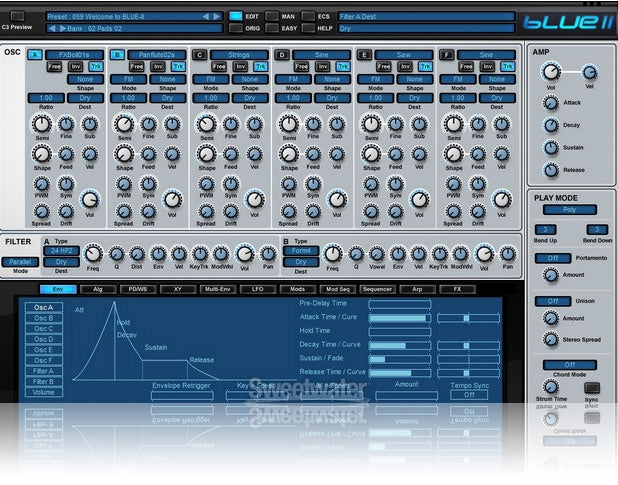Image resolution: width=618 pixels, height=485 pixels.
Task: Toggle Oscillator A Free button
Action: click(55, 67)
